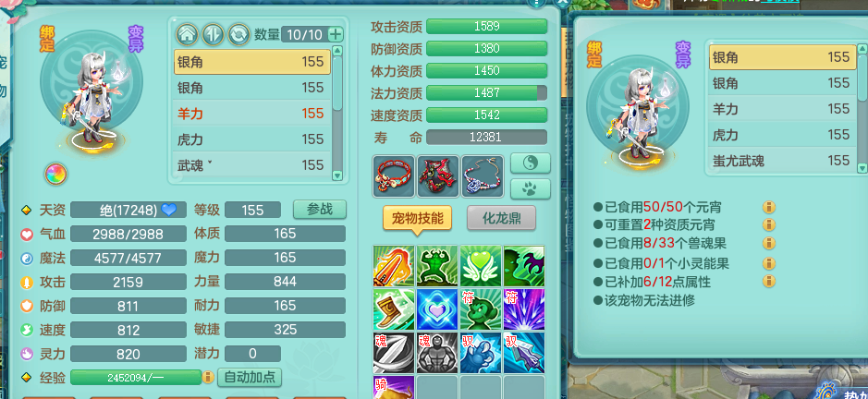Click down arrow of left pet list scrollbar

pyautogui.click(x=337, y=175)
